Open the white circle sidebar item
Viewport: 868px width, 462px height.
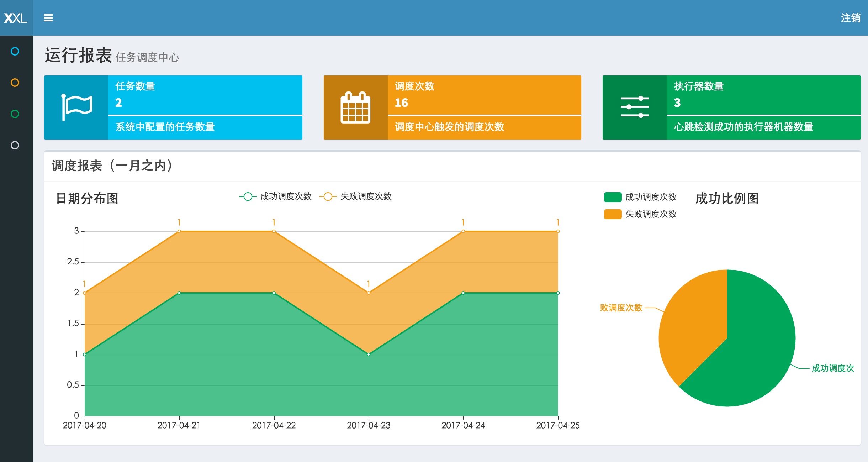(x=15, y=145)
